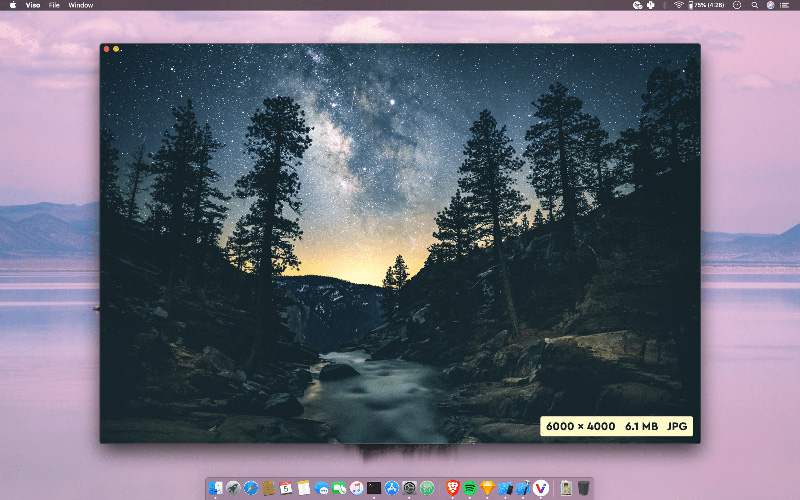Click the 6.1 MB file size text
800x500 pixels.
pyautogui.click(x=641, y=426)
